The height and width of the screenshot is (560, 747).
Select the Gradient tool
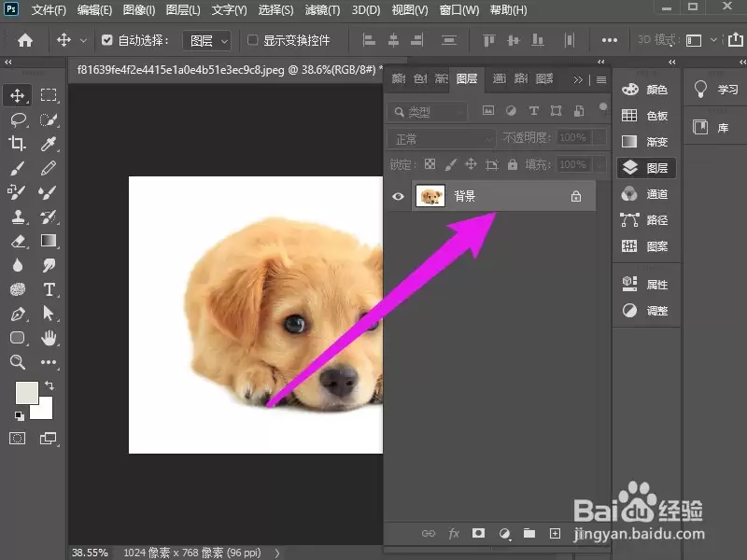(49, 241)
